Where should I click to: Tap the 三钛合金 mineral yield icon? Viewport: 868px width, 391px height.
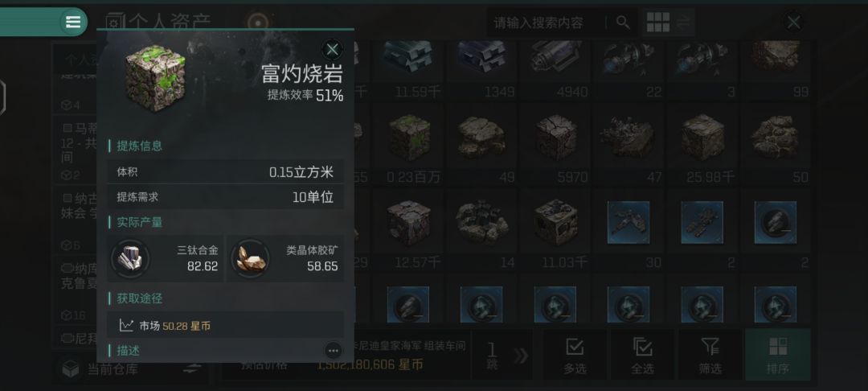tap(130, 258)
